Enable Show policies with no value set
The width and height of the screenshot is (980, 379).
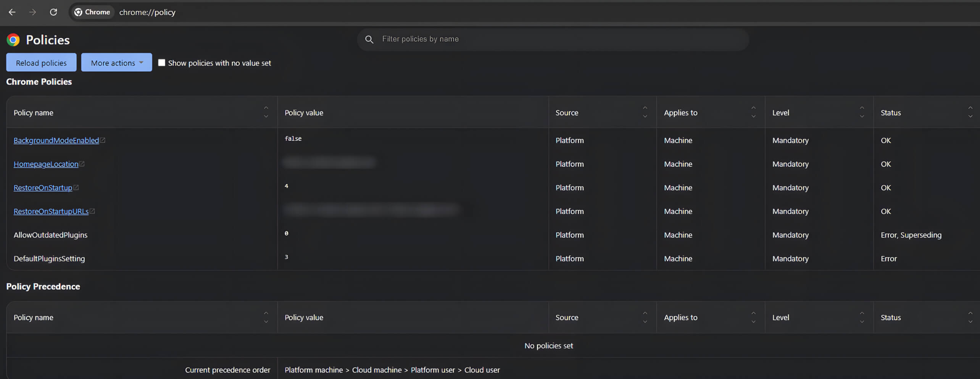click(162, 63)
